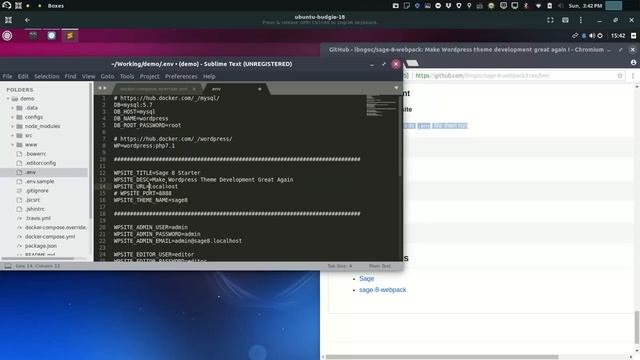Click the github.com address bar

coord(514,76)
